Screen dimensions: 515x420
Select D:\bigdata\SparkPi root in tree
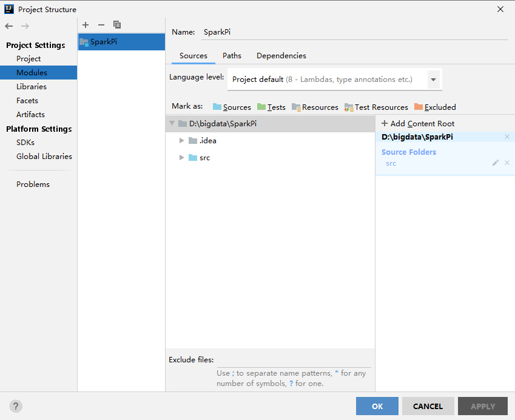tap(270, 124)
